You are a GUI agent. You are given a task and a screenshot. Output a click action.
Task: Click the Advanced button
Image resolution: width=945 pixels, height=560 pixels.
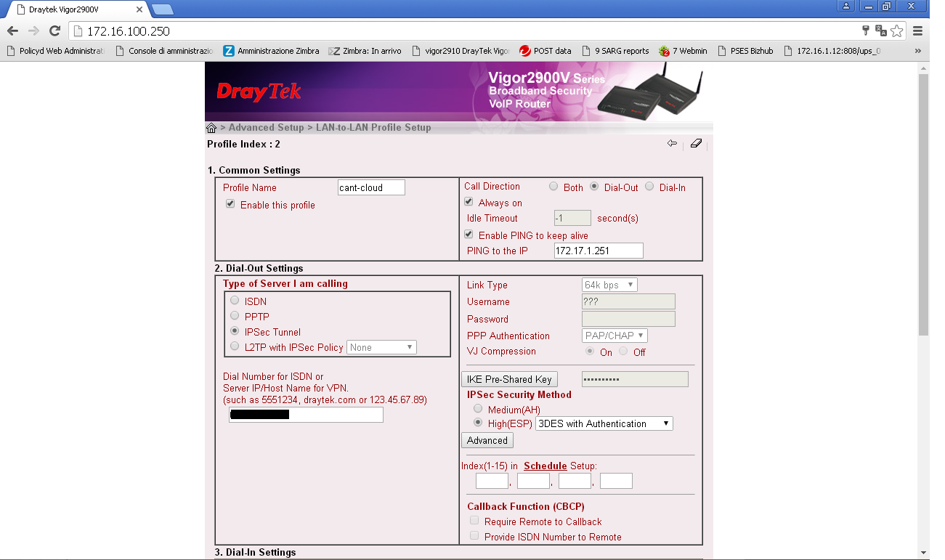(x=487, y=440)
